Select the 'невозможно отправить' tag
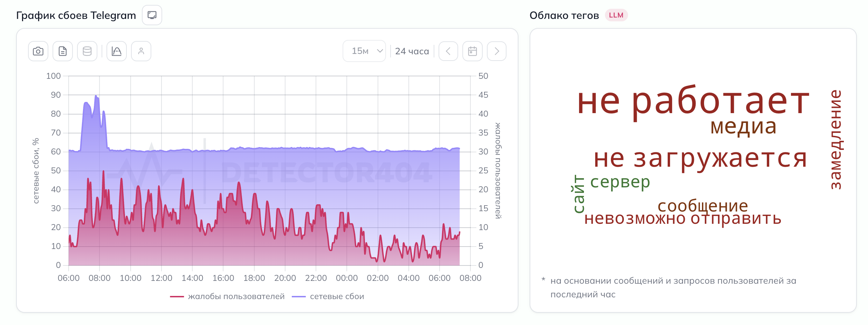Screen dimensions: 868x325 [x=683, y=219]
